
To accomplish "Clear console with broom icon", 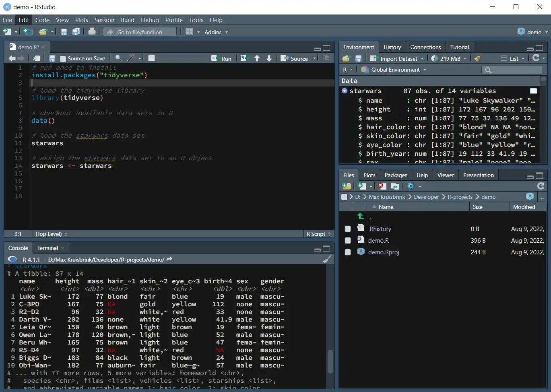I will (327, 259).
